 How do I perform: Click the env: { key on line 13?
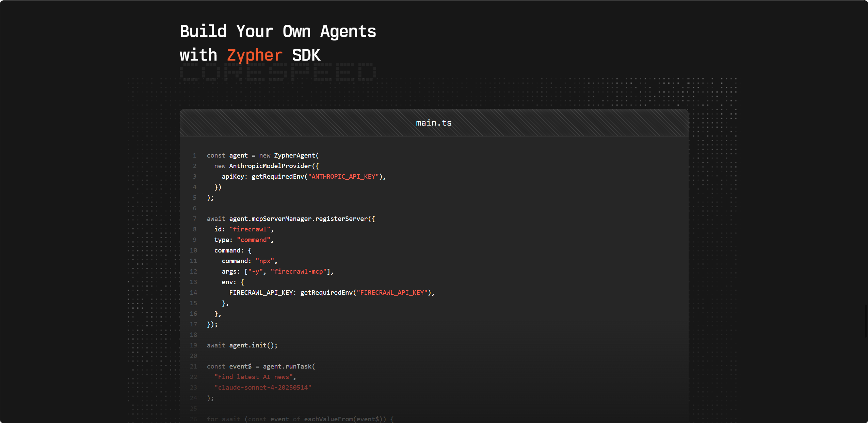coord(233,282)
